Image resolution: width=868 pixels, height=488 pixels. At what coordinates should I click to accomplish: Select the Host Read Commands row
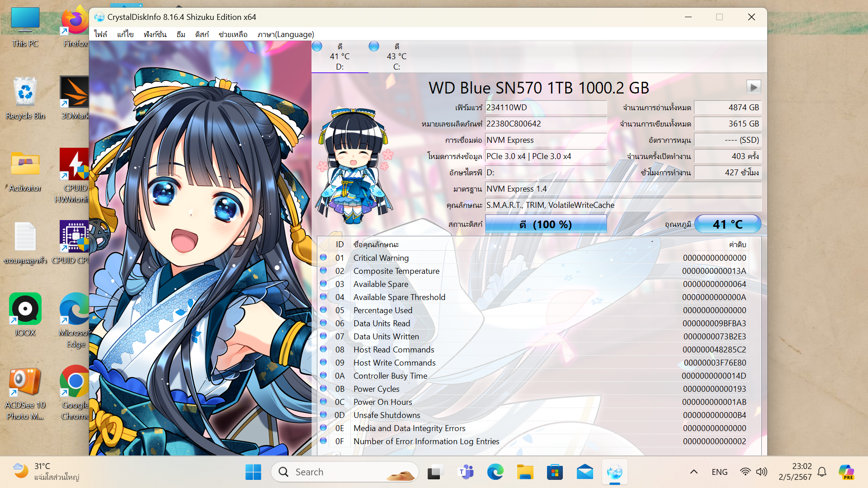(533, 349)
